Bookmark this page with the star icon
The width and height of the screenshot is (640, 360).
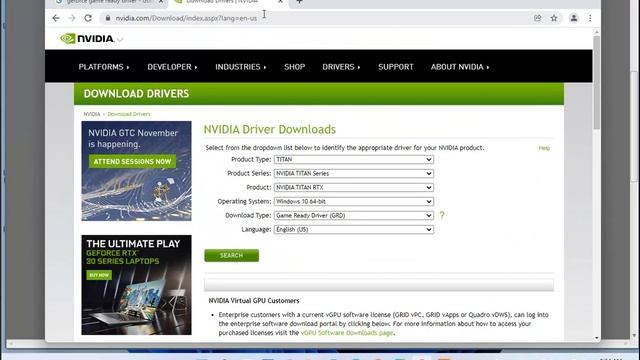click(554, 18)
